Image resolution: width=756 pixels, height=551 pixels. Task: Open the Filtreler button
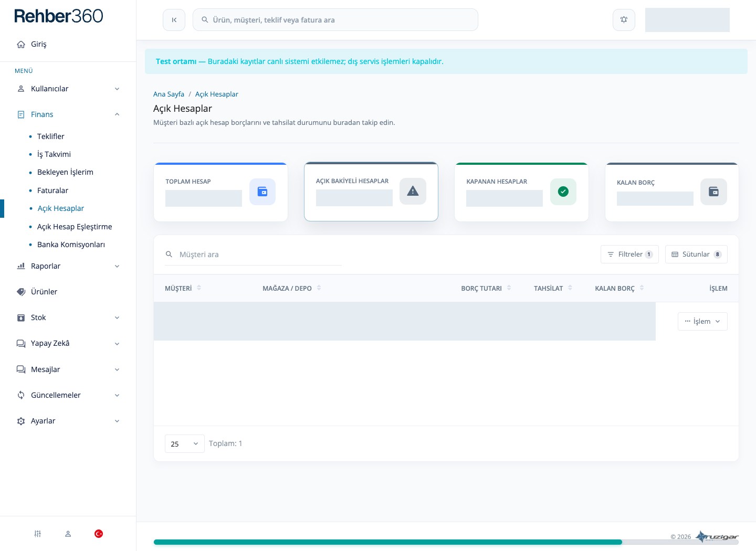click(629, 254)
